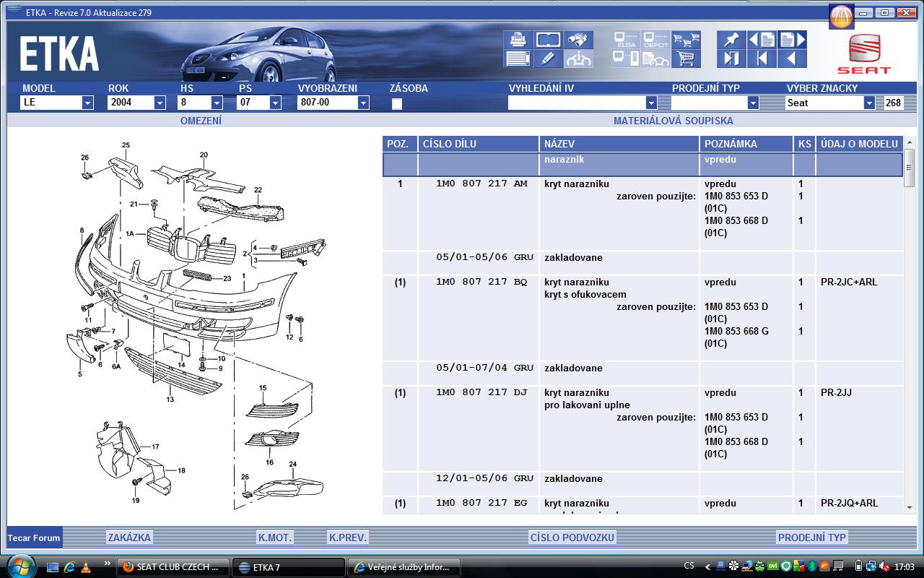This screenshot has height=578, width=924.
Task: Jump to first page icon
Action: tap(762, 59)
